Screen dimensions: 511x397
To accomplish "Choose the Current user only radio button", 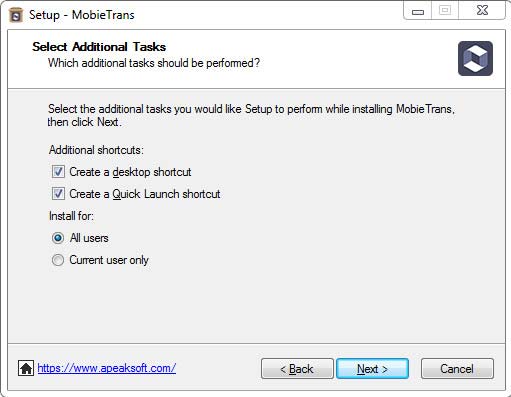I will pos(58,260).
